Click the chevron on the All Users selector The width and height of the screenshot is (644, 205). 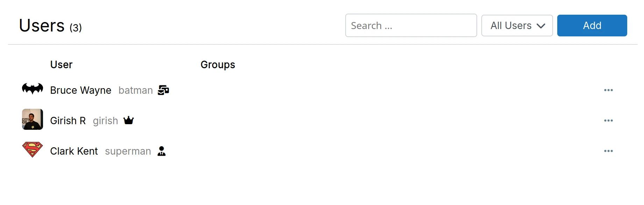pyautogui.click(x=540, y=26)
